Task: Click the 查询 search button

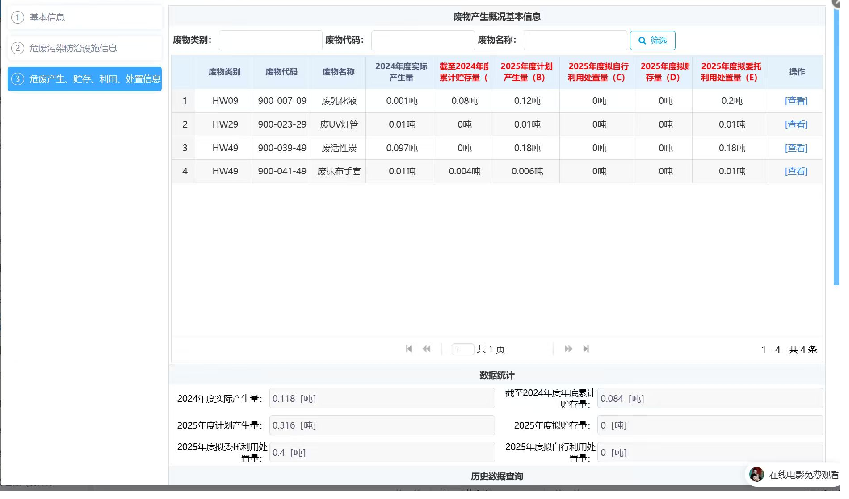Action: (x=653, y=40)
